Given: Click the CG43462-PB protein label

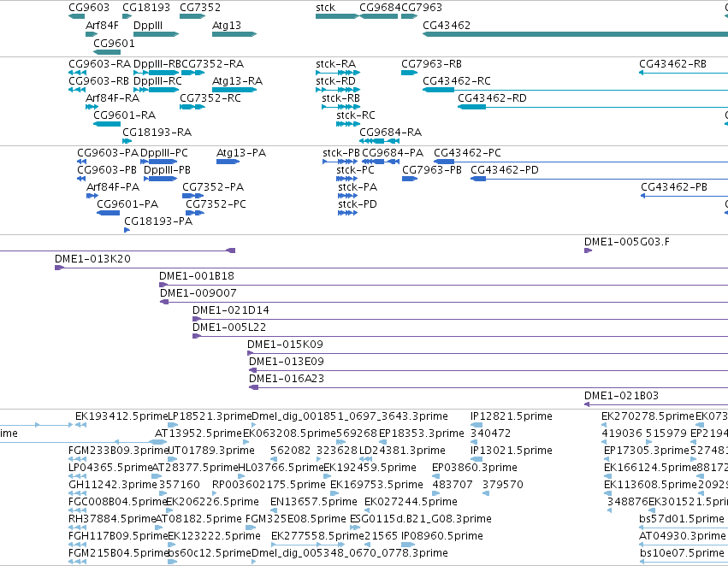Looking at the screenshot, I should tap(674, 187).
